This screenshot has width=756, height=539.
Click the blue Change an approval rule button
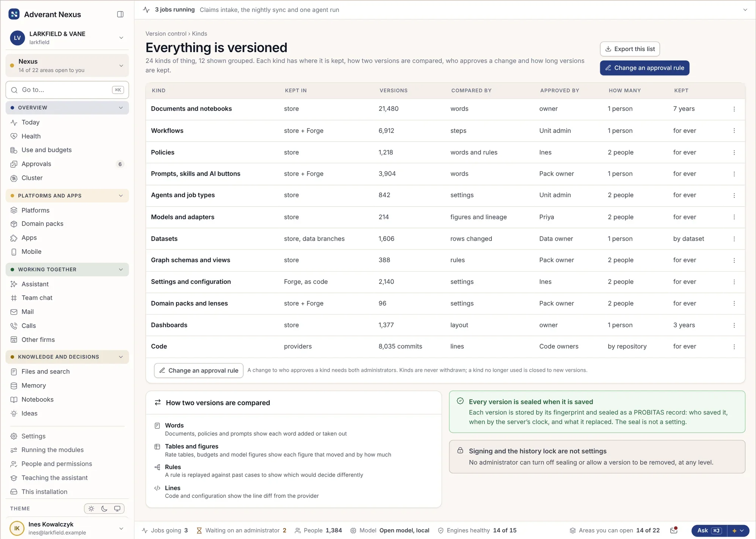(x=644, y=68)
